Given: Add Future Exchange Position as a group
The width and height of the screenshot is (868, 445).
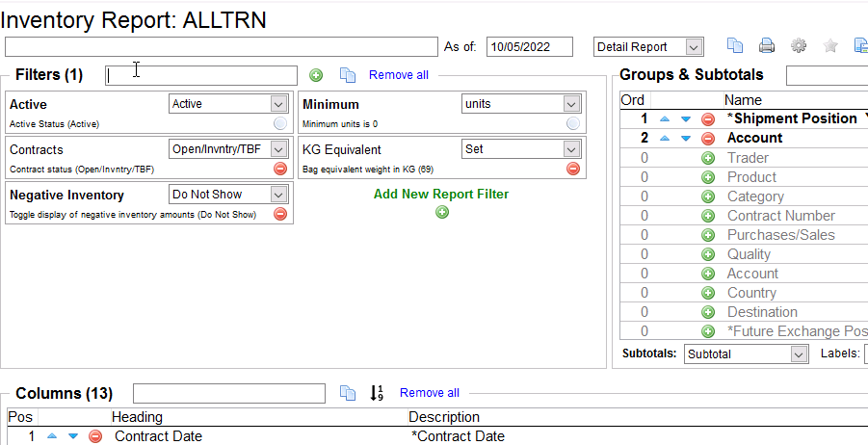Looking at the screenshot, I should pos(707,331).
